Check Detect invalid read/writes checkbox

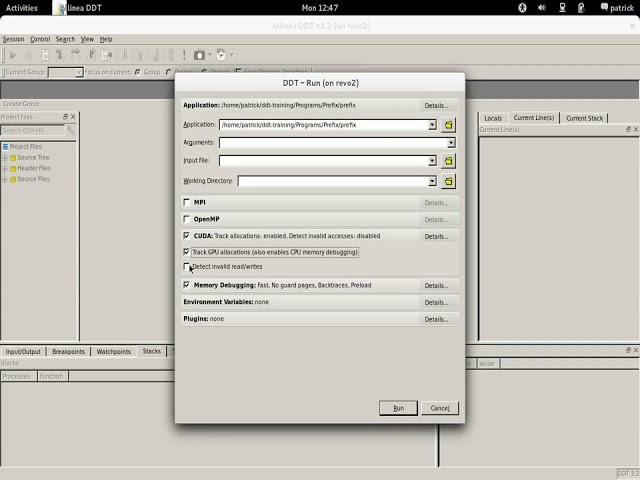click(x=187, y=267)
